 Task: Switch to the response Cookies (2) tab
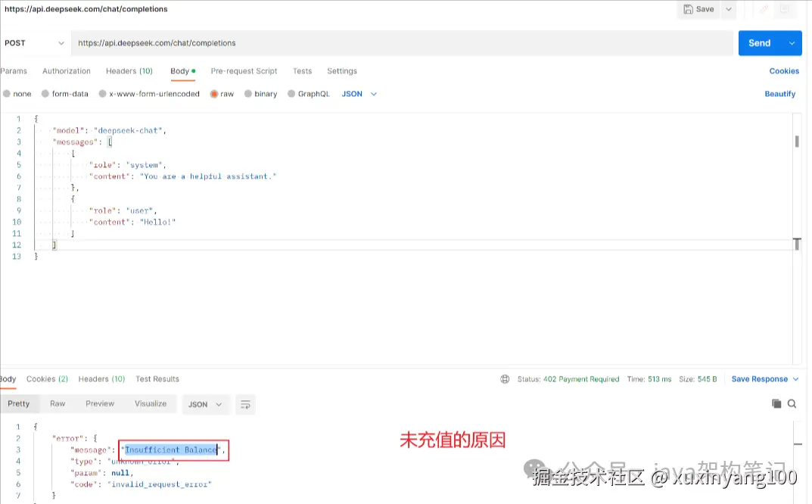[47, 379]
